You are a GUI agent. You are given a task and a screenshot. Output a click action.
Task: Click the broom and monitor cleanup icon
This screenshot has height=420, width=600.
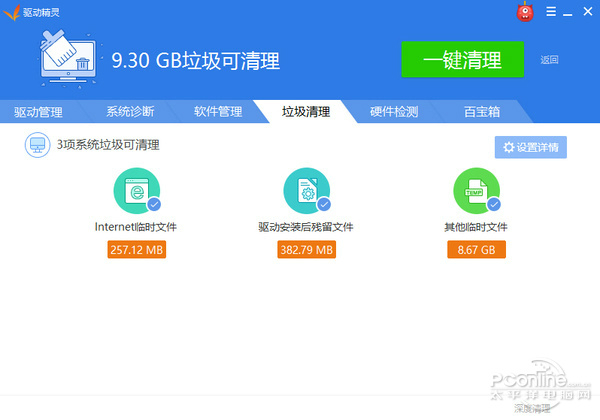pyautogui.click(x=69, y=59)
